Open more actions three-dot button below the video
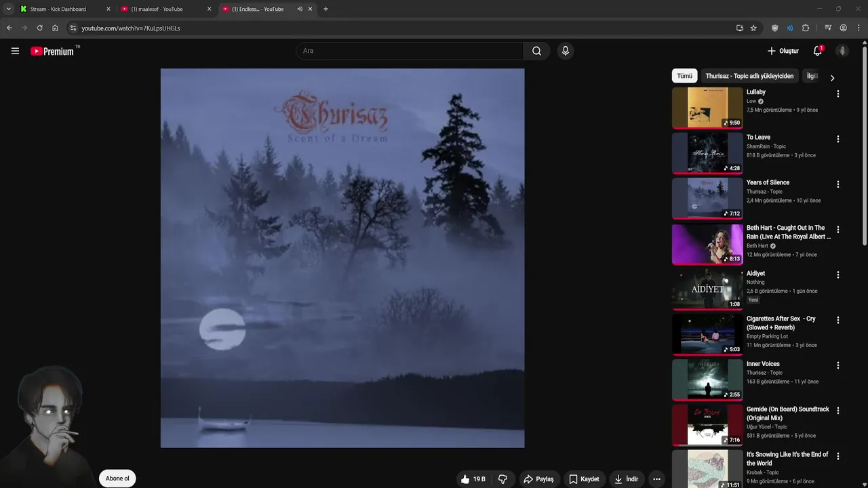This screenshot has width=868, height=488. (656, 479)
